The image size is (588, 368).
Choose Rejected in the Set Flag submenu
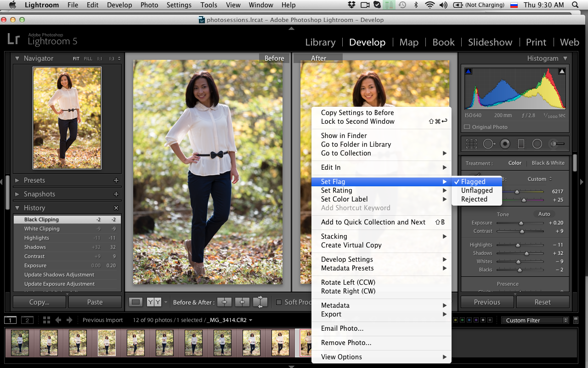coord(474,199)
